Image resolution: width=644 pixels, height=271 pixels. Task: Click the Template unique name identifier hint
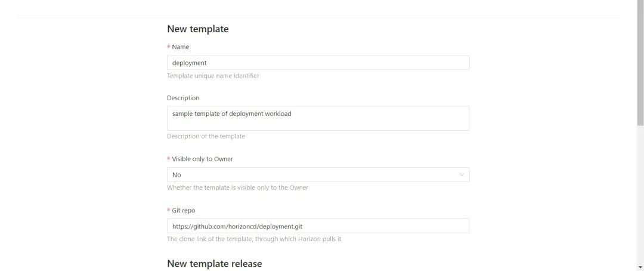coord(213,76)
